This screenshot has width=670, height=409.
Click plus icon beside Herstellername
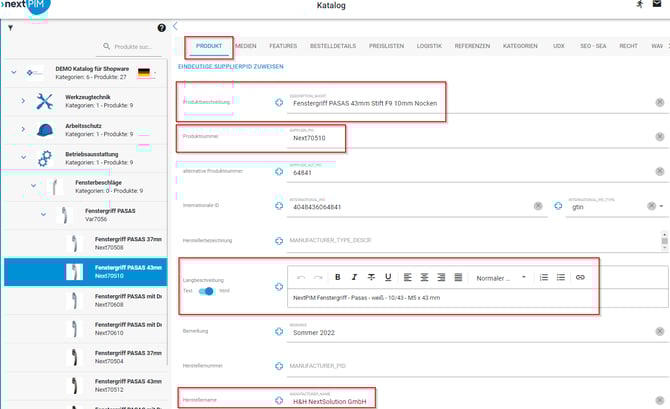(x=279, y=400)
